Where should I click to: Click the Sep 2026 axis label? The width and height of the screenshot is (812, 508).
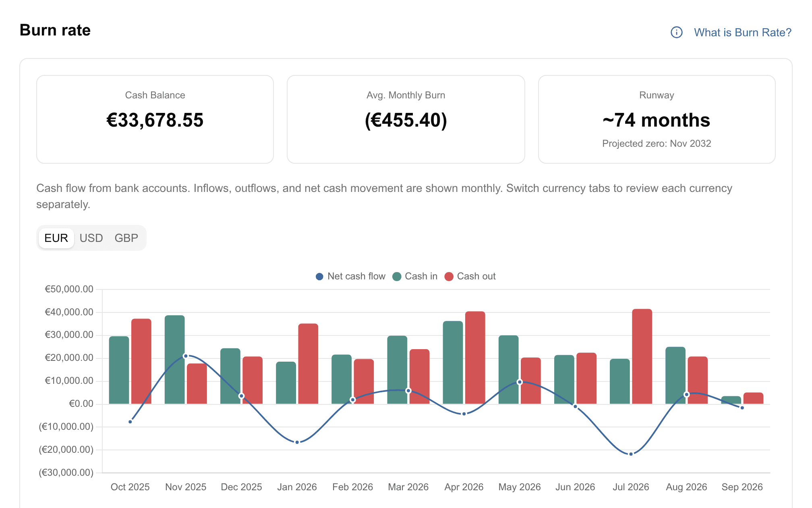pyautogui.click(x=742, y=487)
